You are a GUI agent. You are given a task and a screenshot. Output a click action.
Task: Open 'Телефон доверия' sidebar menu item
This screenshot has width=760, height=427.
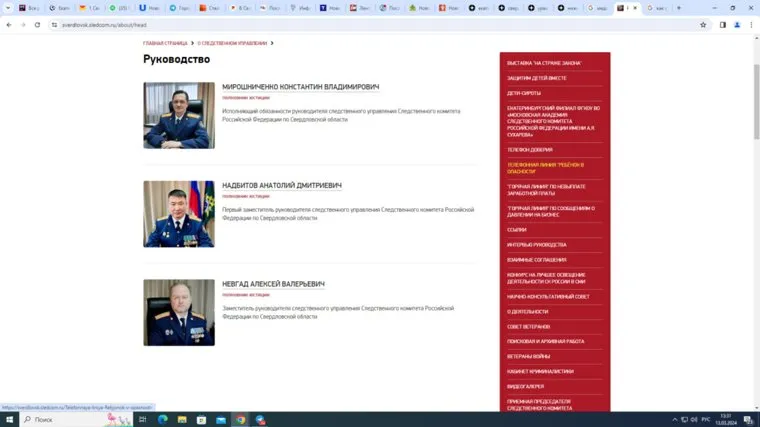coord(530,149)
